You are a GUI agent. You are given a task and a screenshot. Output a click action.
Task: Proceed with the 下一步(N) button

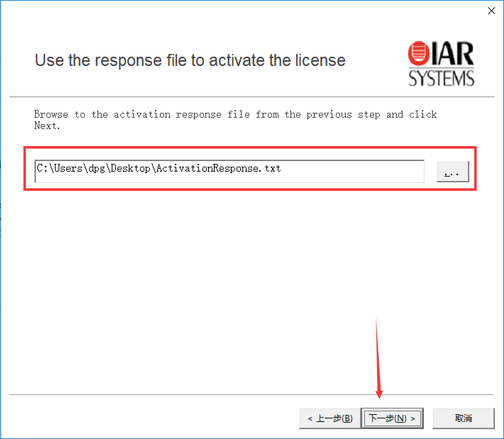tap(392, 418)
